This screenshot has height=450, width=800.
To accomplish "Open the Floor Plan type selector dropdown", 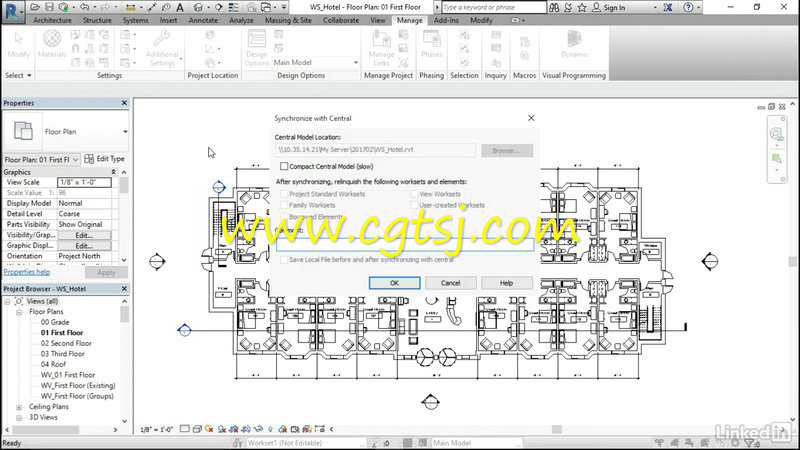I will click(x=125, y=132).
